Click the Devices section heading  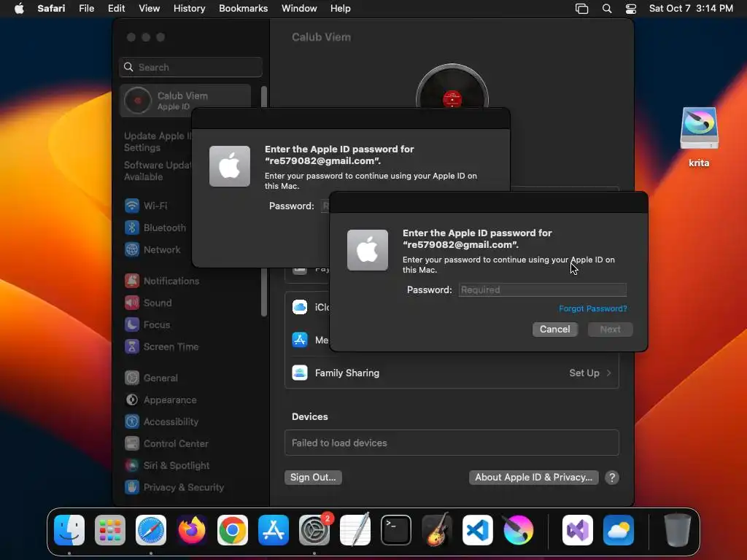[309, 416]
